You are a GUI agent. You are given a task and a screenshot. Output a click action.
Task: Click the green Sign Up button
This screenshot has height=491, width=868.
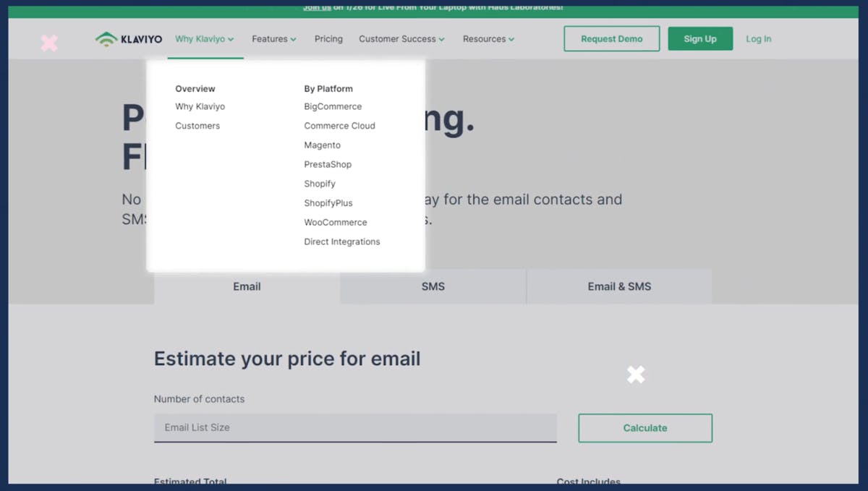pyautogui.click(x=699, y=39)
